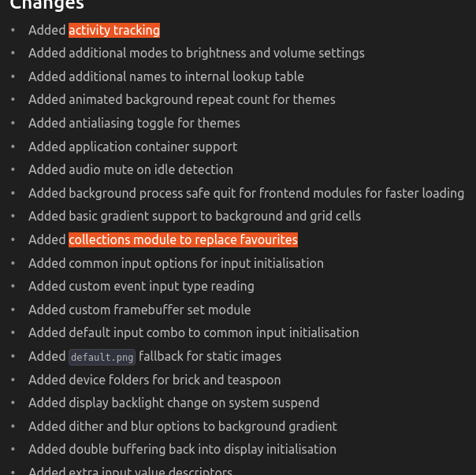476x475 pixels.
Task: Open the collections module to replace favourites link
Action: (x=183, y=239)
